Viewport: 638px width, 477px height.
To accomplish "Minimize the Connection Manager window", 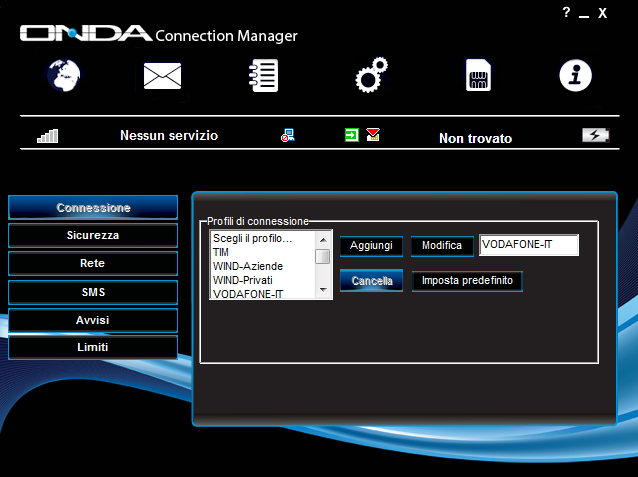I will [x=584, y=16].
